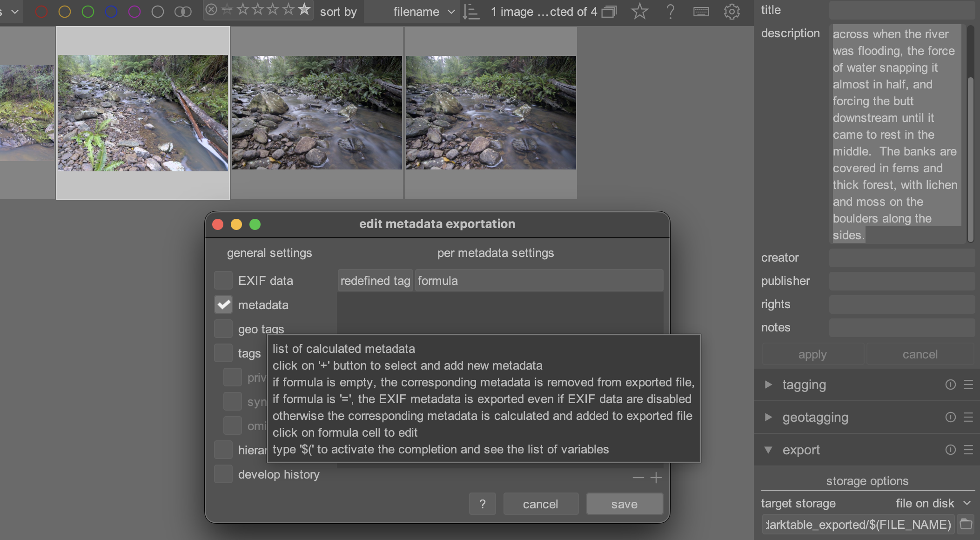The image size is (980, 540).
Task: Open the keyboard shortcuts icon
Action: [701, 12]
